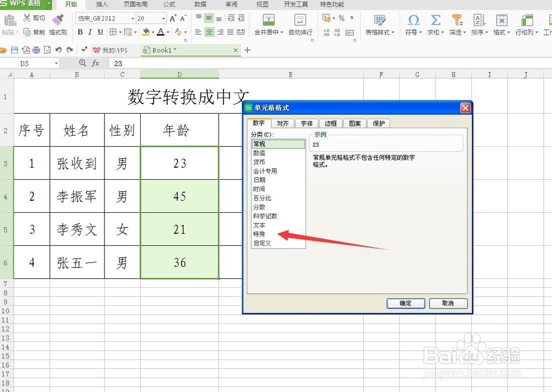The image size is (552, 392).
Task: Apply the 求和 AutoSum function
Action: [x=434, y=26]
